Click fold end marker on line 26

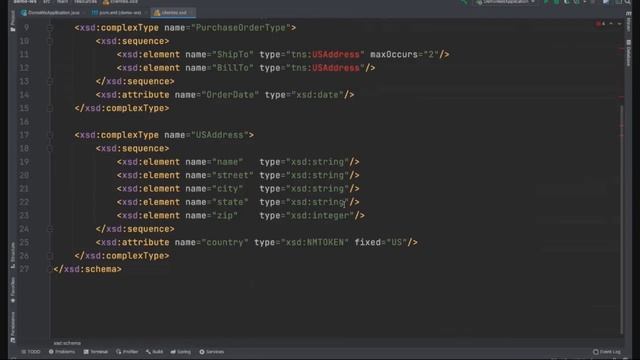point(50,256)
